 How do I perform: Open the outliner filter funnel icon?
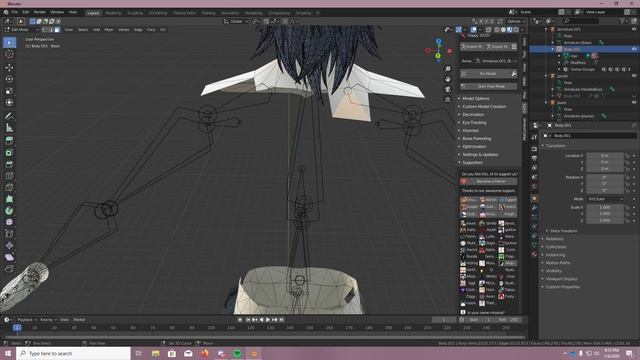pyautogui.click(x=622, y=20)
